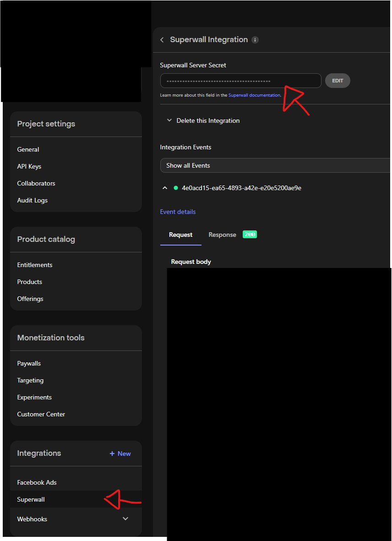
Task: Open the Superwall documentation link
Action: pos(254,95)
